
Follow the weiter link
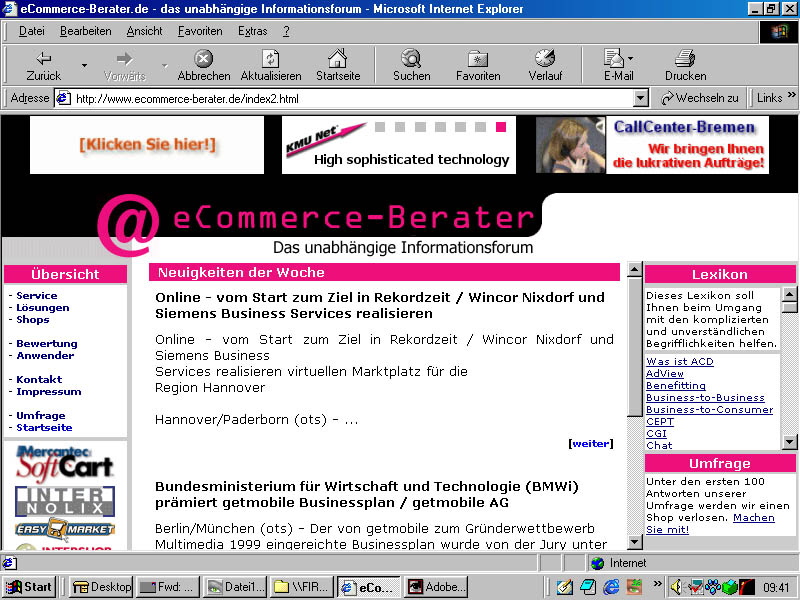pyautogui.click(x=591, y=443)
